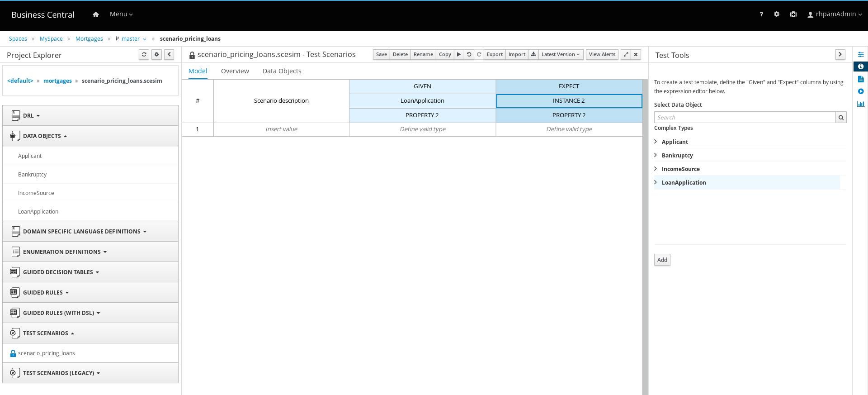Image resolution: width=868 pixels, height=395 pixels.
Task: Open the document icon in right sidebar
Action: click(860, 79)
